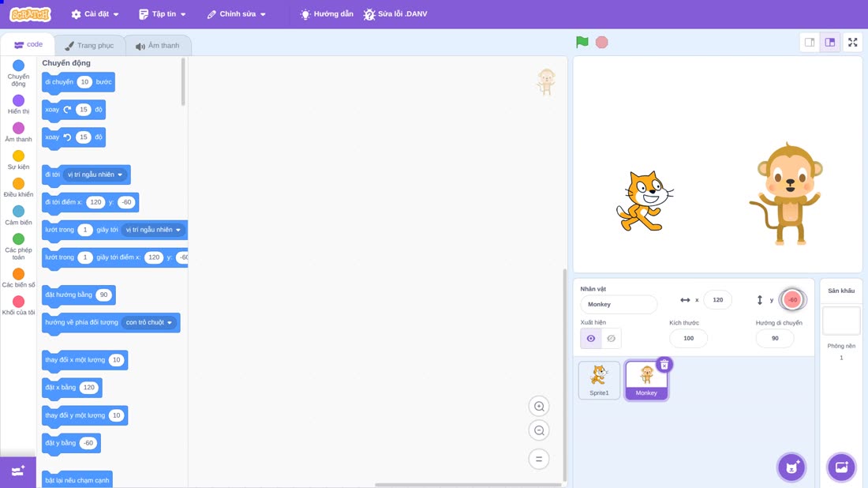The height and width of the screenshot is (488, 868).
Task: Open the add extension button
Action: coord(17,471)
